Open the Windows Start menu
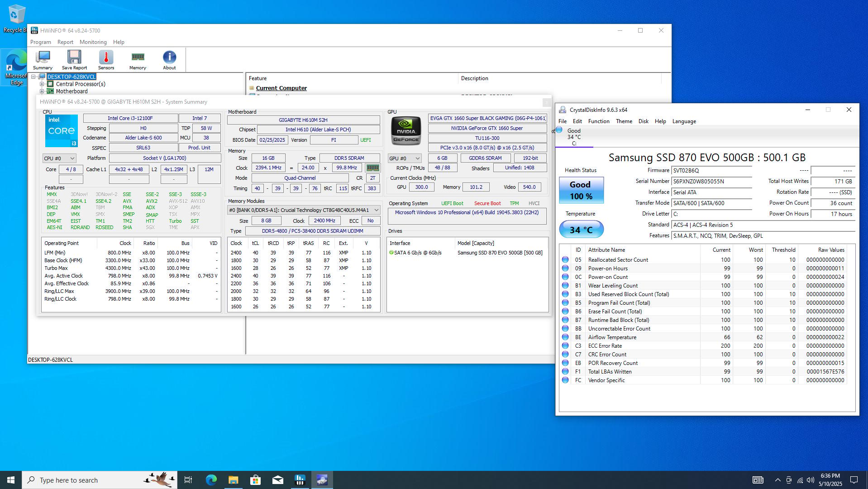The width and height of the screenshot is (868, 489). [x=11, y=480]
